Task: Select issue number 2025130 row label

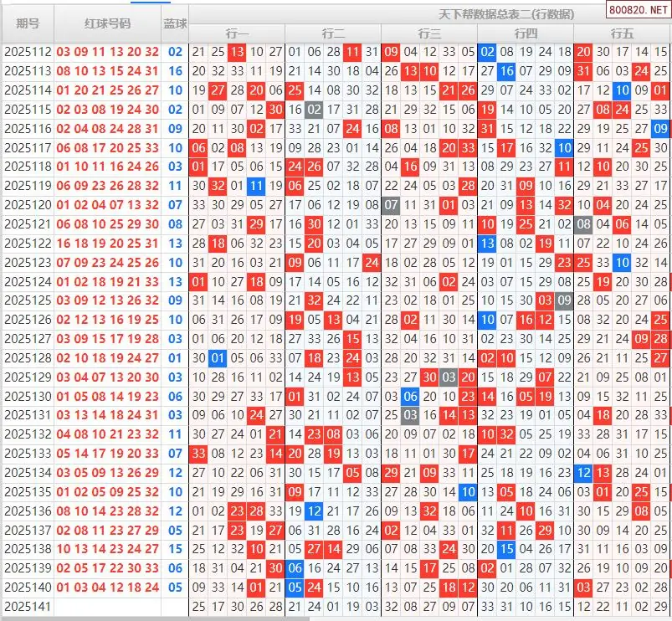Action: point(28,396)
